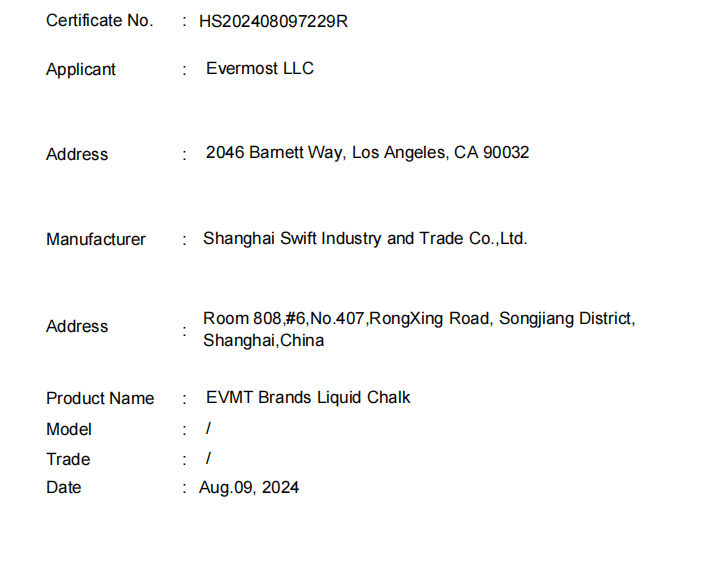Image resolution: width=704 pixels, height=561 pixels.
Task: Click the slash value beside Trade
Action: click(207, 459)
